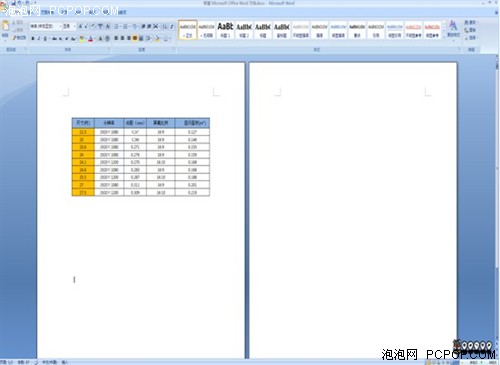
Task: Open the font name combo box
Action: [x=45, y=26]
